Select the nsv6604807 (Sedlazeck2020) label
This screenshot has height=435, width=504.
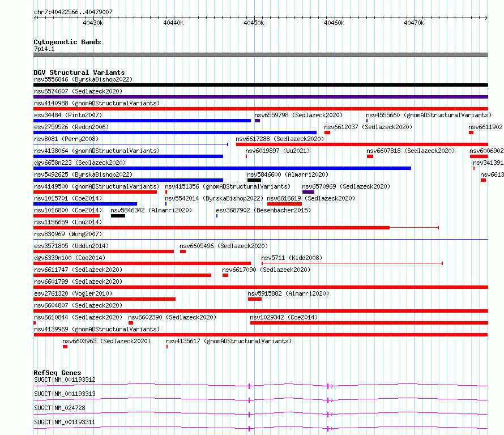pyautogui.click(x=78, y=305)
